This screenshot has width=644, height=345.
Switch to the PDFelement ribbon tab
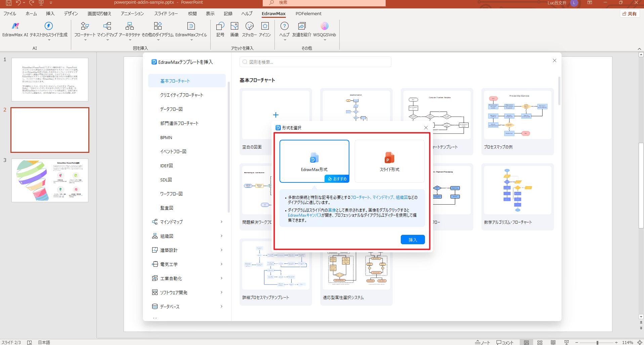coord(308,14)
